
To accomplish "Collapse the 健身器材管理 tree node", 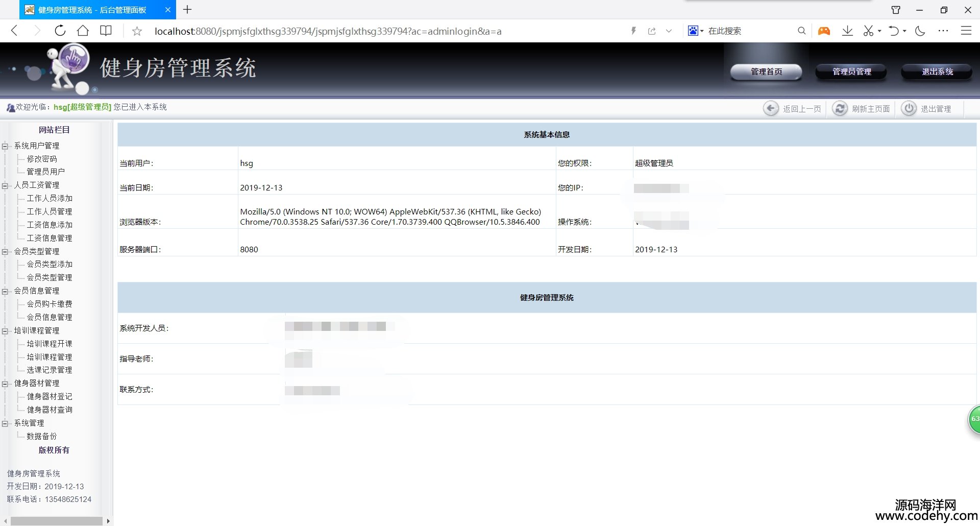I will tap(5, 384).
